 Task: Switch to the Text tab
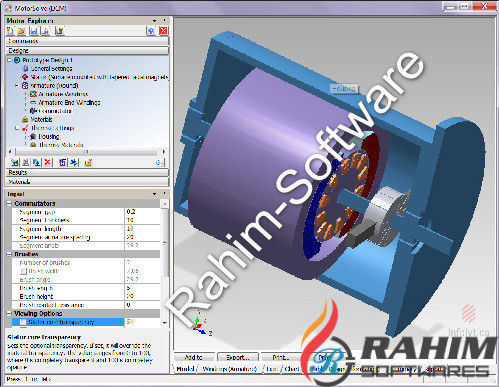pos(272,369)
